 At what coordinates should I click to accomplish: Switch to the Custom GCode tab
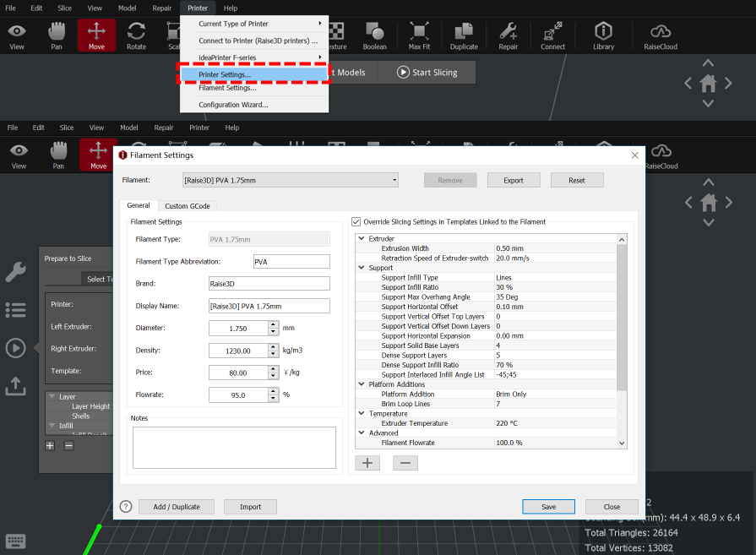pyautogui.click(x=188, y=205)
